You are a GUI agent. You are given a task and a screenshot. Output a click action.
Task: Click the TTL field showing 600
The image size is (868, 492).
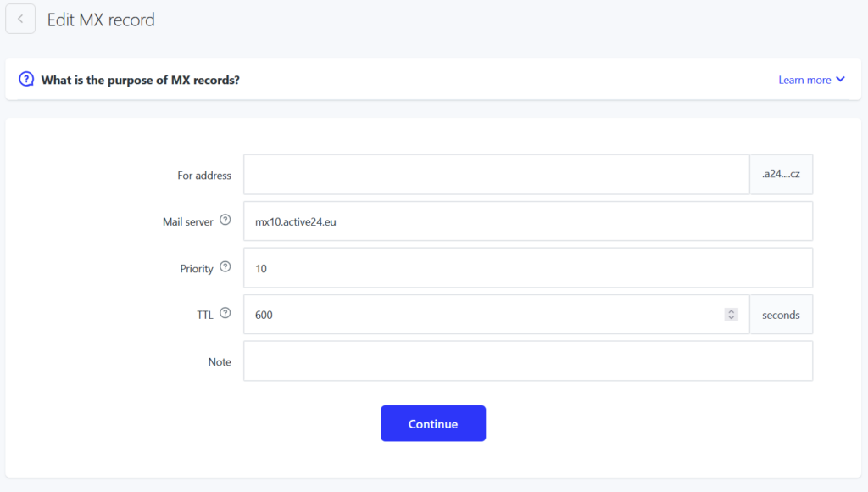(x=497, y=315)
